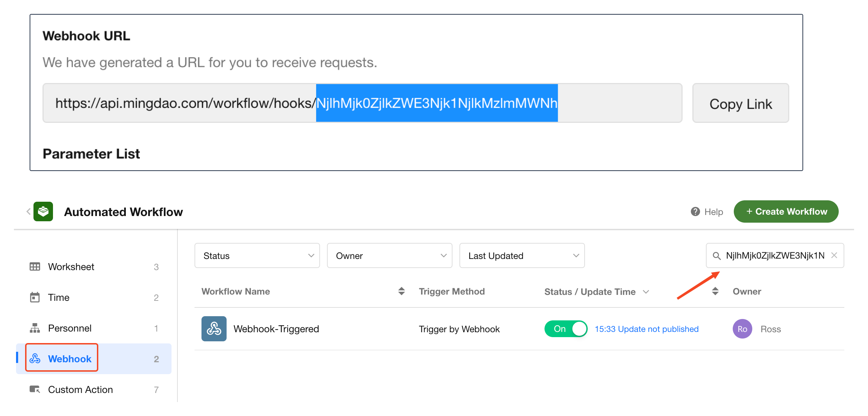Open the Owner filter dropdown
Image resolution: width=868 pixels, height=416 pixels.
pos(389,256)
